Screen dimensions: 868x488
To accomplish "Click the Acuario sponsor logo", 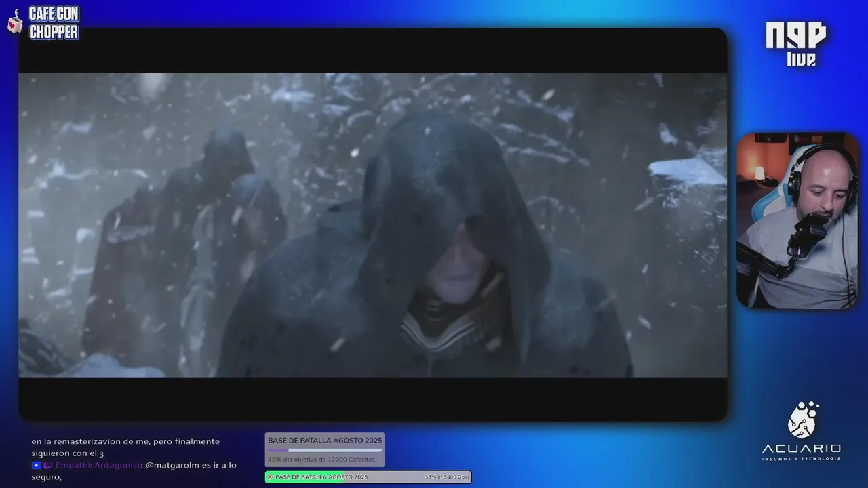I will point(801,430).
